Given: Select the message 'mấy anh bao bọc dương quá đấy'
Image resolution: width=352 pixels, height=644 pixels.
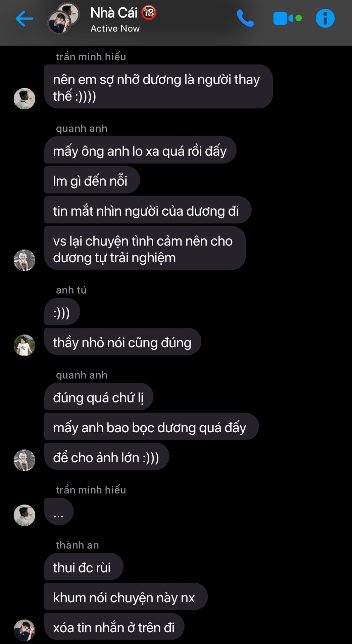Looking at the screenshot, I should 152,426.
